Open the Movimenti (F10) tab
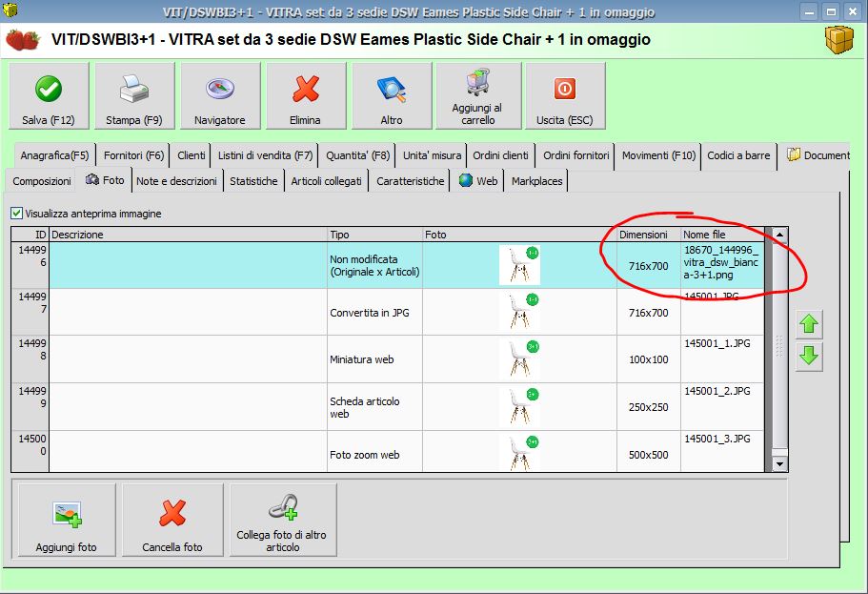This screenshot has width=868, height=594. (x=658, y=155)
